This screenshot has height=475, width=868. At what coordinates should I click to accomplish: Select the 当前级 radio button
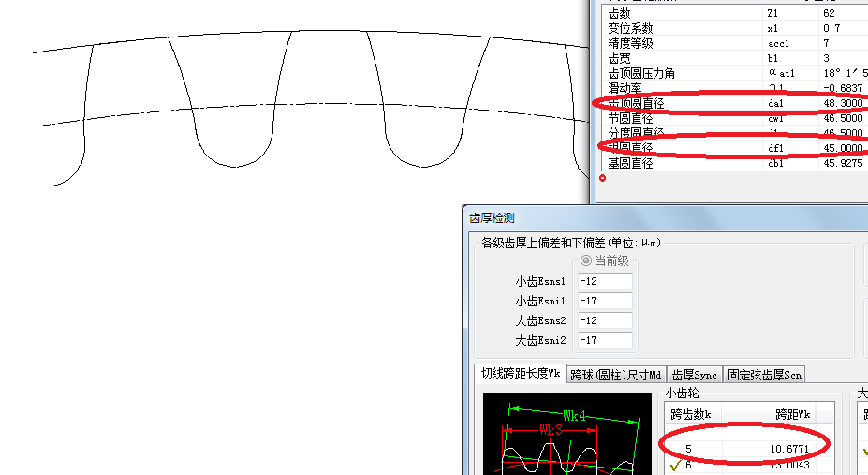pos(585,260)
